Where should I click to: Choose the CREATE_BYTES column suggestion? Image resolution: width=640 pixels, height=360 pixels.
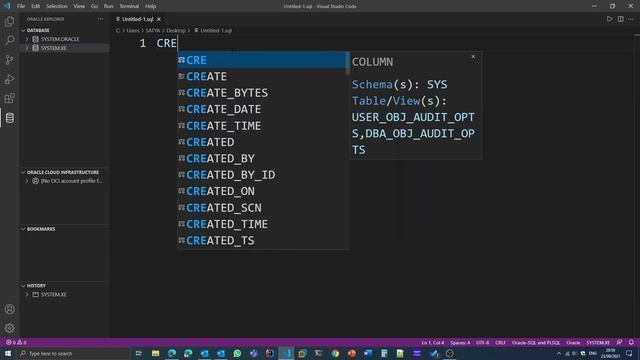point(262,93)
